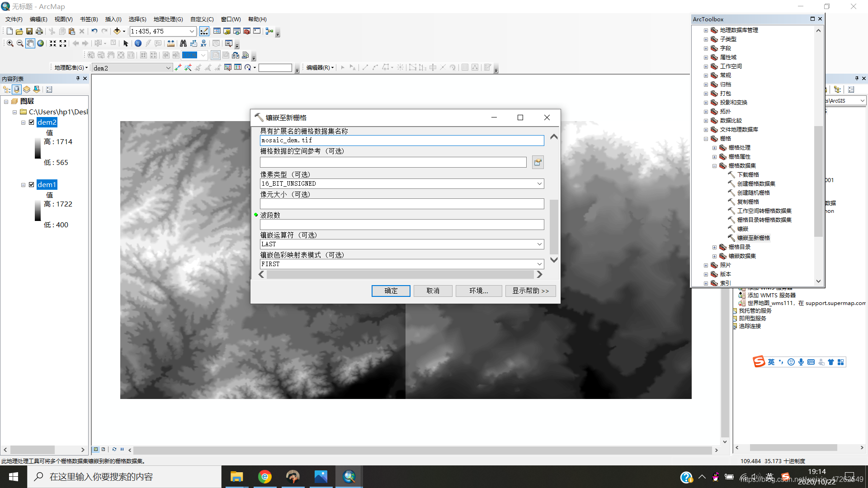Click the Full Extent globe icon
The height and width of the screenshot is (488, 868).
41,43
